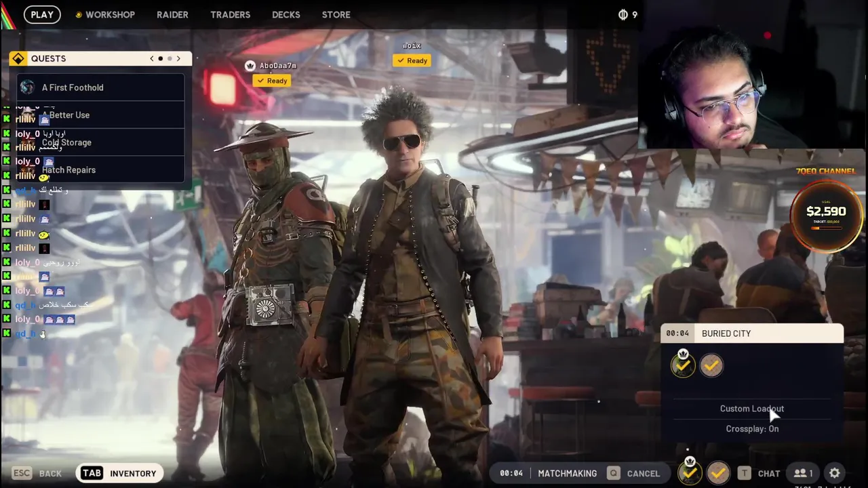
Task: Open INVENTORY via the TAB button
Action: click(119, 473)
